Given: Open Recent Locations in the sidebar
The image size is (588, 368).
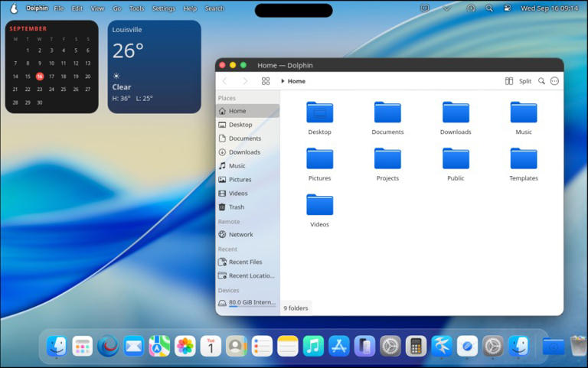Looking at the screenshot, I should [247, 276].
